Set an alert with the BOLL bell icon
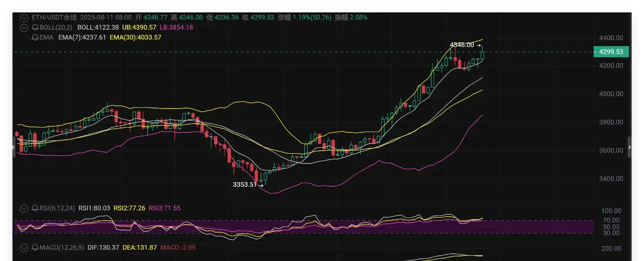The image size is (644, 261). 35,27
